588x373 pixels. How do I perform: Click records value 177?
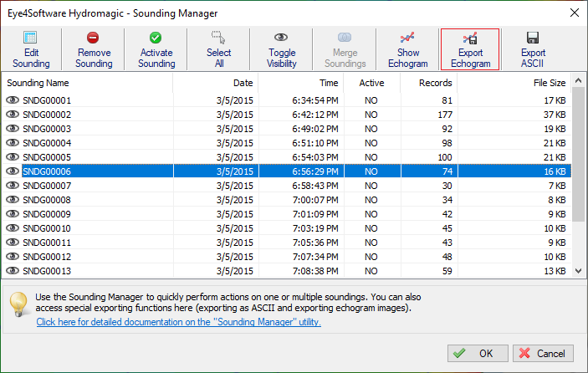coord(445,115)
